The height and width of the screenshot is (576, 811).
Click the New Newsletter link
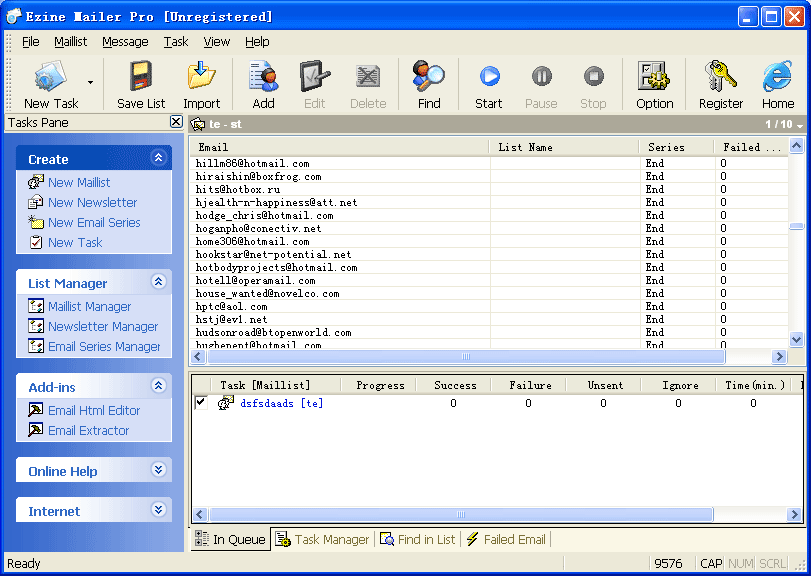pyautogui.click(x=93, y=203)
